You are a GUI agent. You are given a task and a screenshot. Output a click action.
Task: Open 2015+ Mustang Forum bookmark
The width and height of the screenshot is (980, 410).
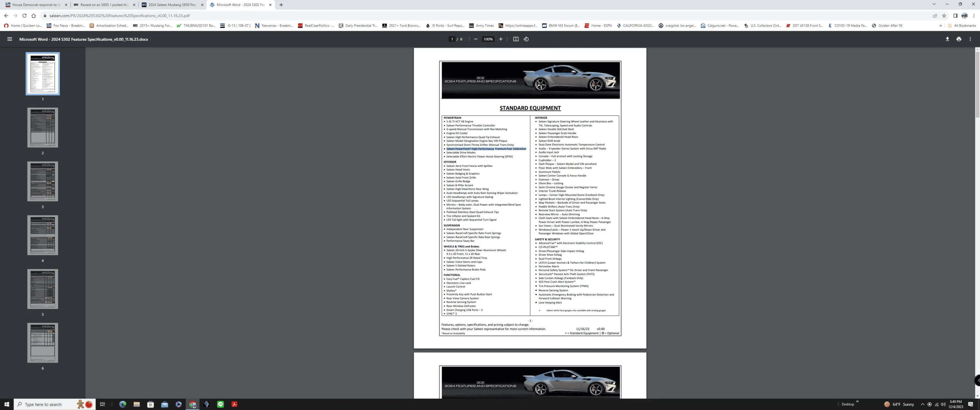coord(153,25)
